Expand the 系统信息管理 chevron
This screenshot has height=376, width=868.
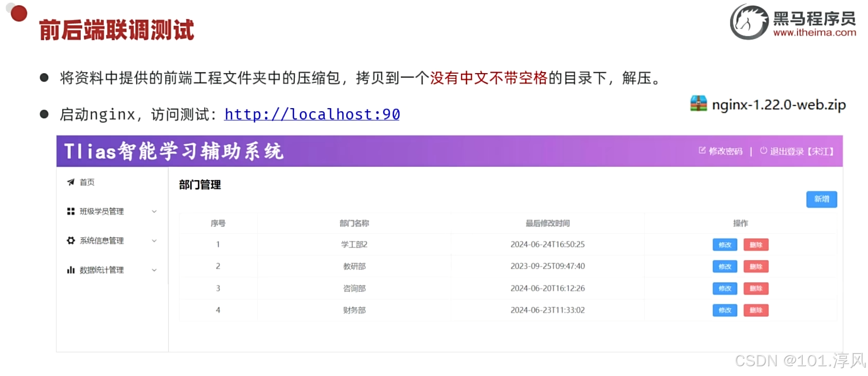point(154,241)
